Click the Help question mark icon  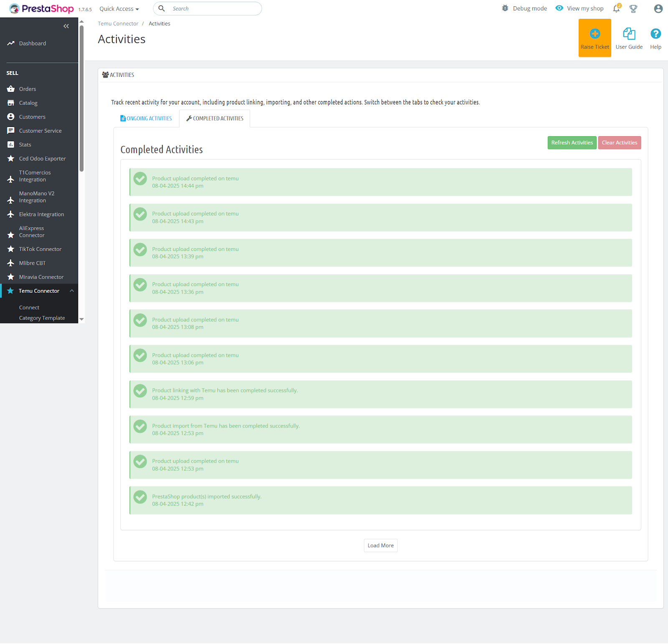tap(655, 34)
